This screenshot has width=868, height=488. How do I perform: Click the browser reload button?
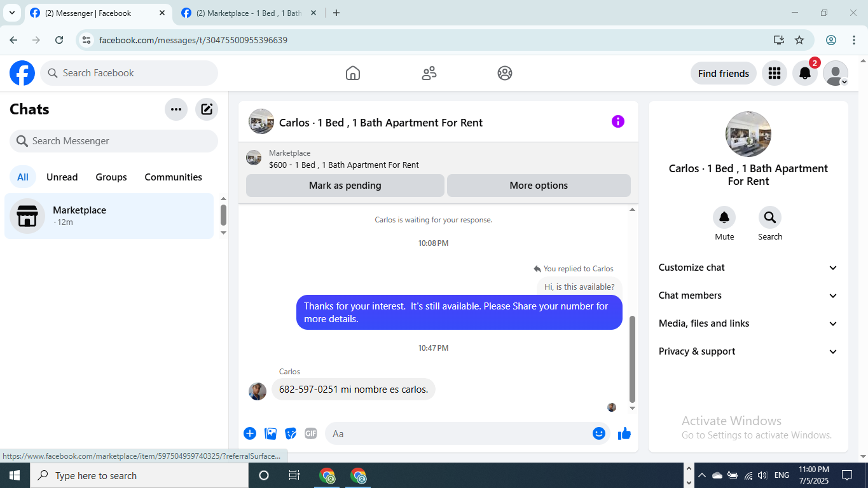(x=59, y=40)
